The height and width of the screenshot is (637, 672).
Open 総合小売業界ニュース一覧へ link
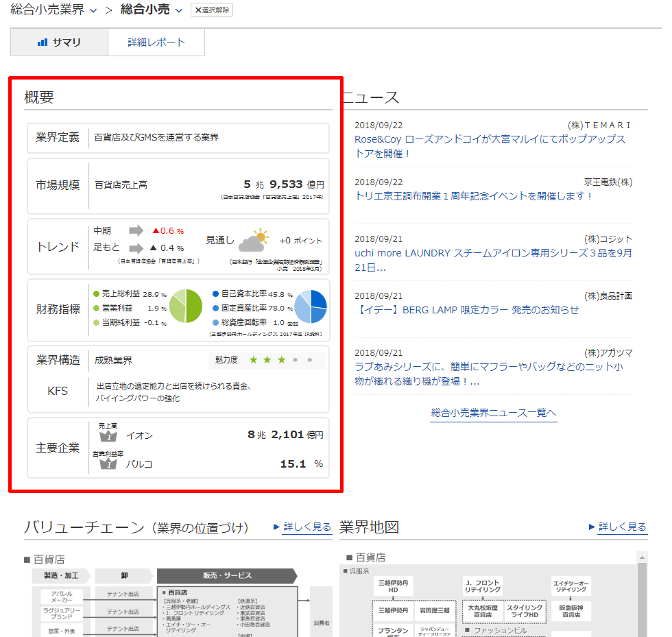(x=494, y=413)
